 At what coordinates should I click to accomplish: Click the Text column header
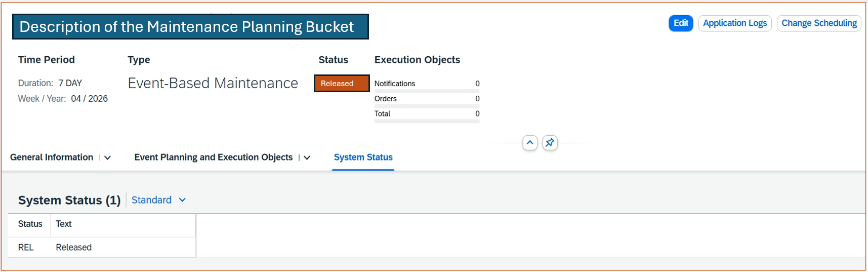pos(64,224)
